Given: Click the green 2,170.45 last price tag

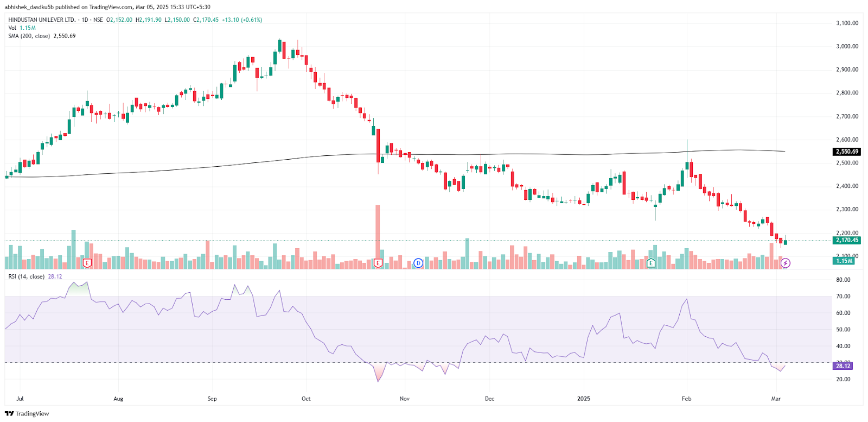Looking at the screenshot, I should pos(847,240).
